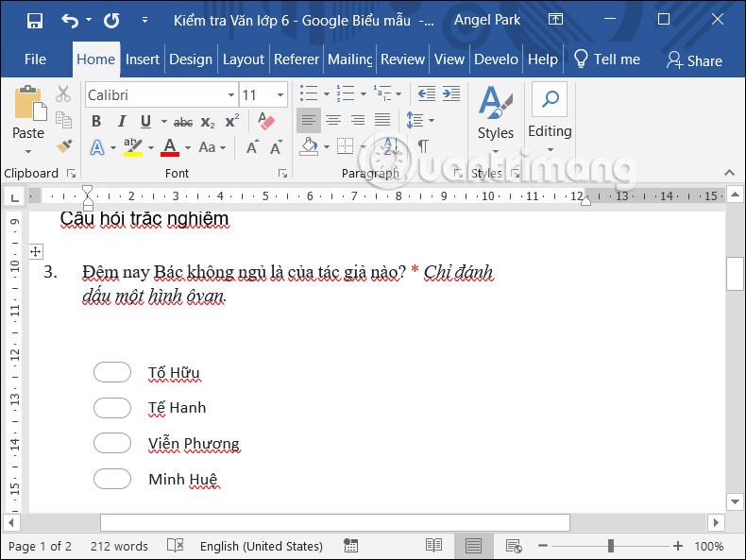Open line spacing dropdown

coord(432,120)
